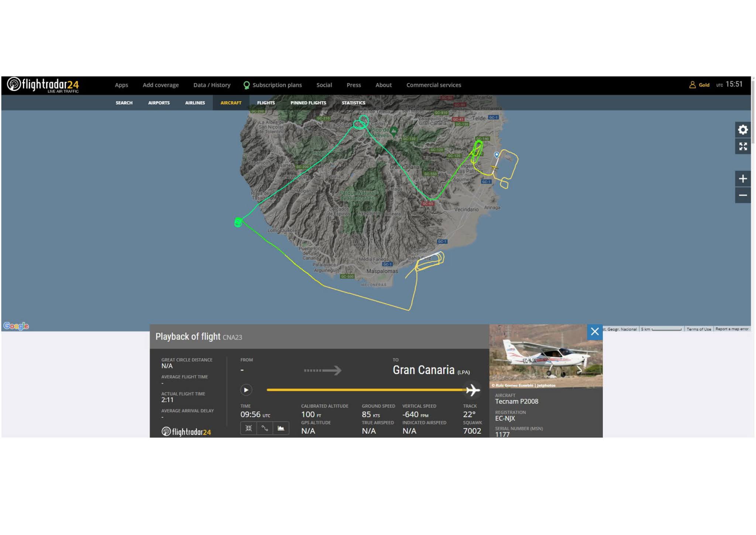This screenshot has height=535, width=756.
Task: Open the Social menu
Action: point(324,85)
